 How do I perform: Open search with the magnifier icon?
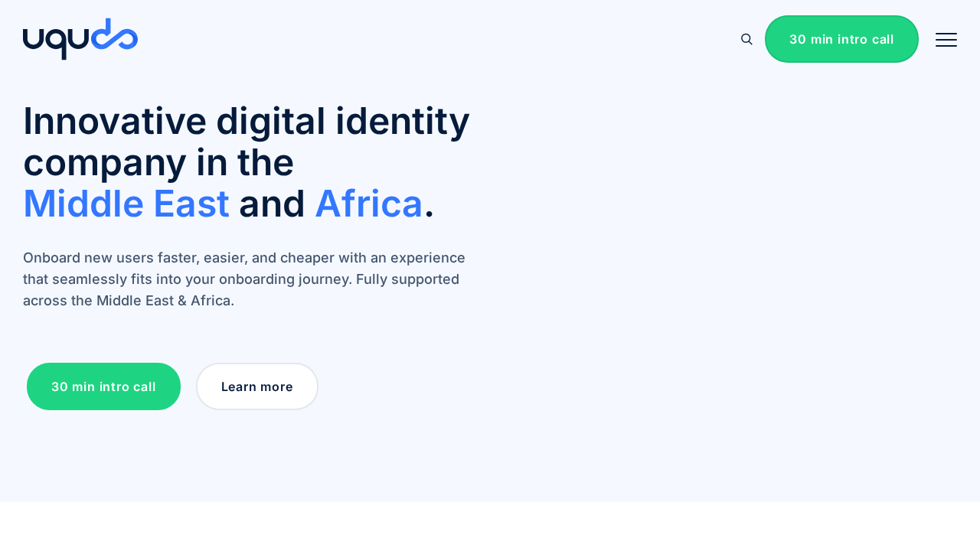point(746,39)
